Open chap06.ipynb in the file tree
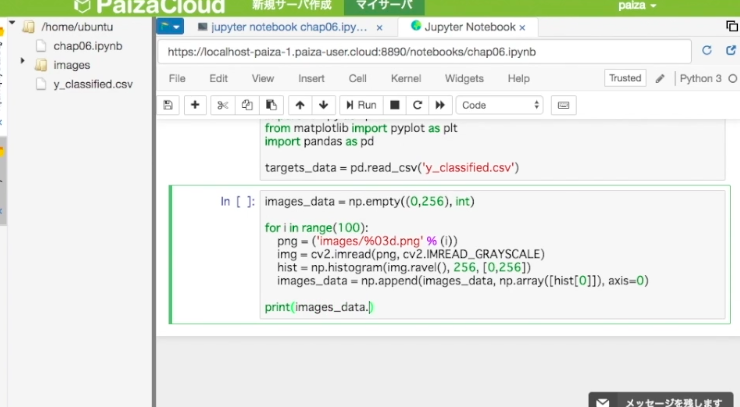This screenshot has height=407, width=740. (x=88, y=46)
